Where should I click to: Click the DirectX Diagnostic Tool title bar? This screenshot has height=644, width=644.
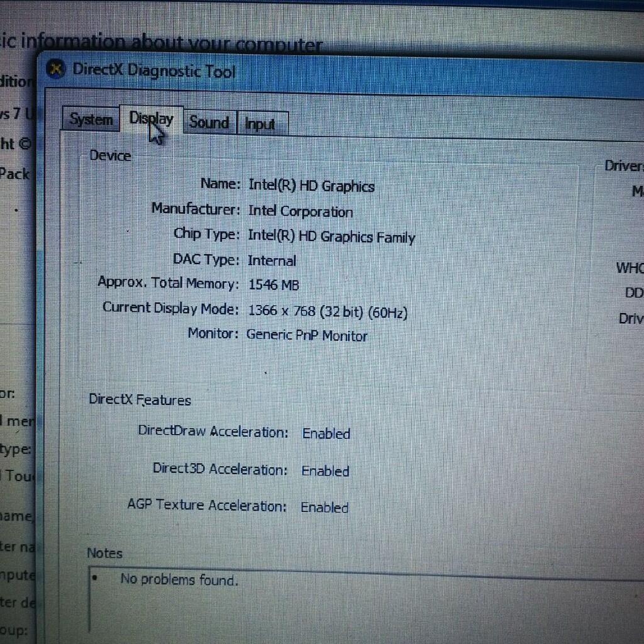[341, 74]
